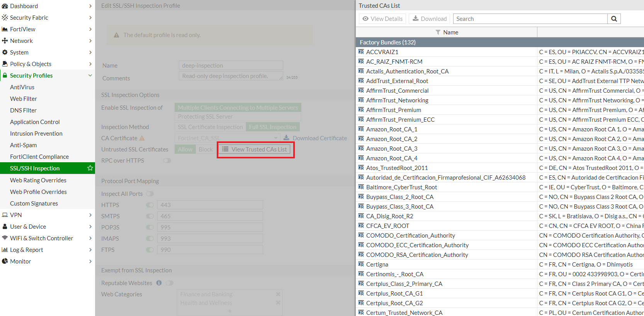644x316 pixels.
Task: Expand the VPN menu chevron
Action: [90, 215]
